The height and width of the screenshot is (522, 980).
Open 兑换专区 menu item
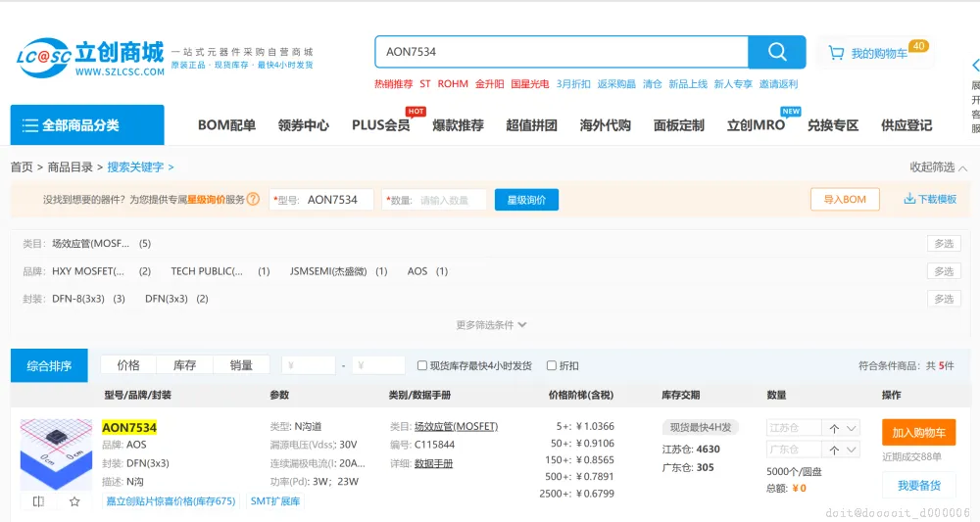(832, 125)
